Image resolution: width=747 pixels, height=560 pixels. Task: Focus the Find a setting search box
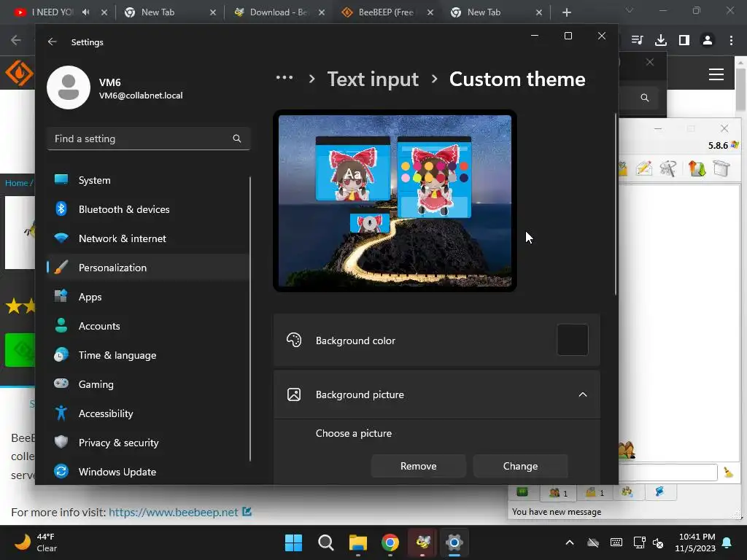coord(148,139)
